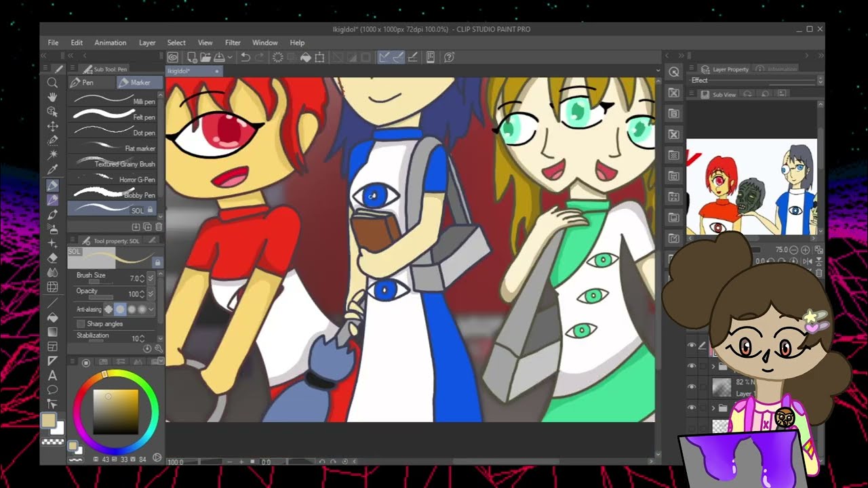The height and width of the screenshot is (488, 868).
Task: Create a new canvas from toolbar
Action: pos(192,58)
